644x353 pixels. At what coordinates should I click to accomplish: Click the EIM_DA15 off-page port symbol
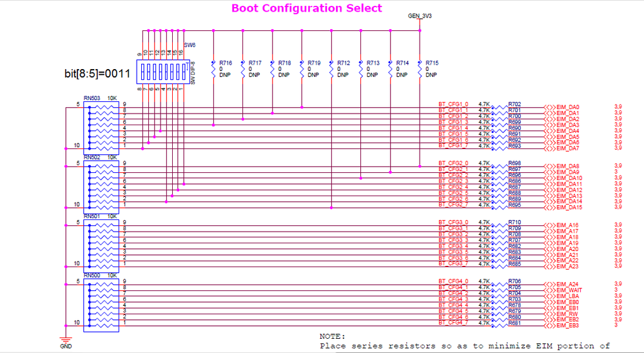click(x=549, y=208)
